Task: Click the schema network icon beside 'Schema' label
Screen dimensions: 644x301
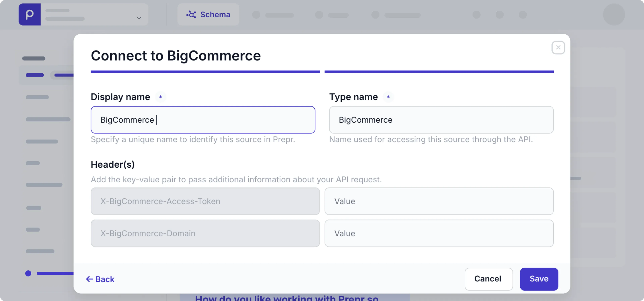Action: point(192,14)
